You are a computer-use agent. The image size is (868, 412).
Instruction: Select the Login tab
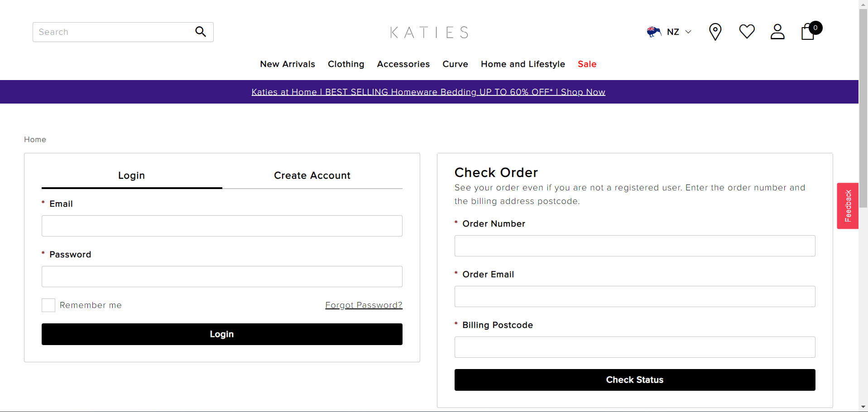[131, 175]
